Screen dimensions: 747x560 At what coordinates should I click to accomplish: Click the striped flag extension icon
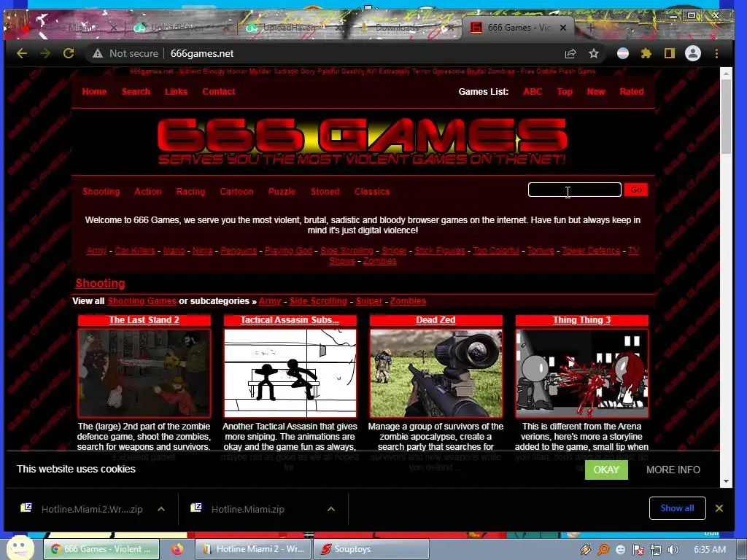[623, 53]
